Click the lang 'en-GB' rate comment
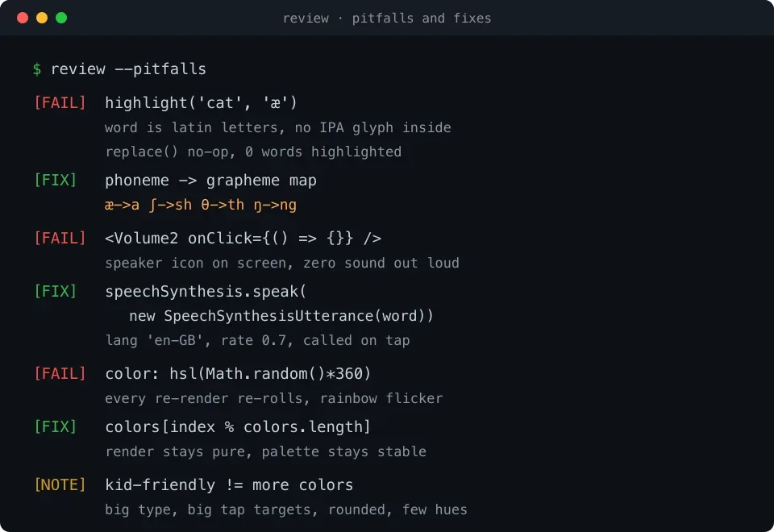 point(257,340)
